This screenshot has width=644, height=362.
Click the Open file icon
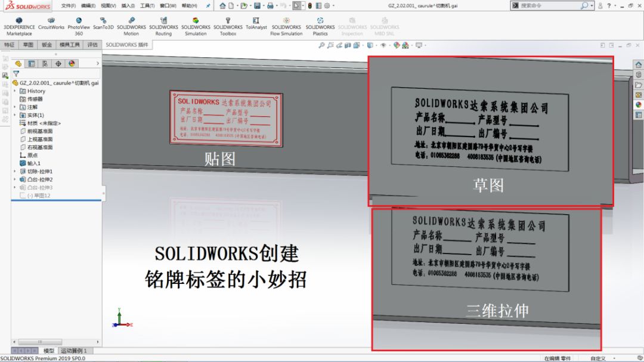click(x=243, y=6)
